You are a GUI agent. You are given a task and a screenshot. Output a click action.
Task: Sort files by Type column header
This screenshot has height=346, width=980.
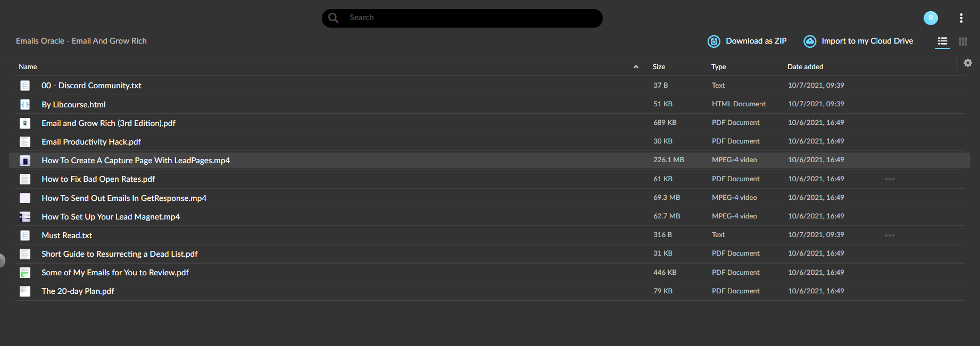pos(718,67)
